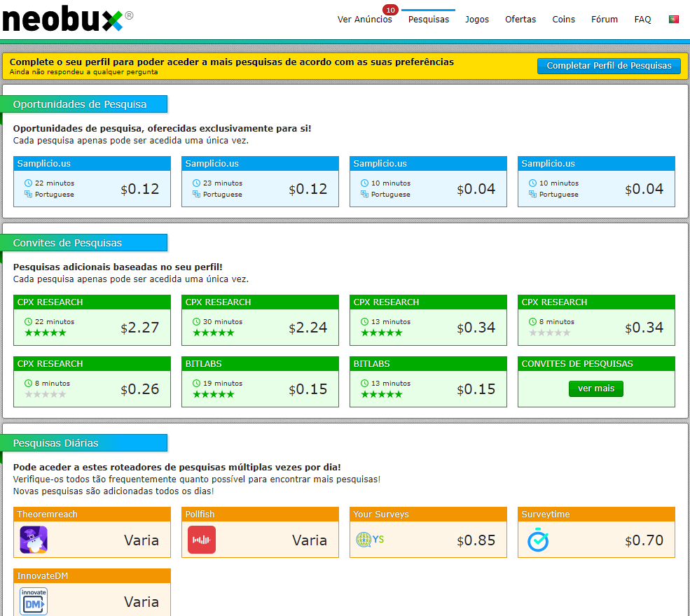
Task: Open the CPX RESEARCH 13 minutos $0.34 survey
Action: 428,320
